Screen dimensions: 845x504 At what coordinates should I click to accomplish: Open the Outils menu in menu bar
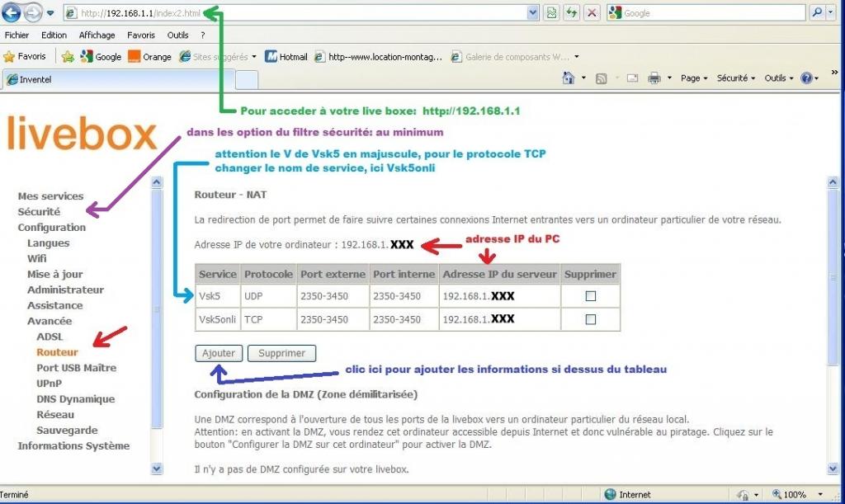coord(177,35)
